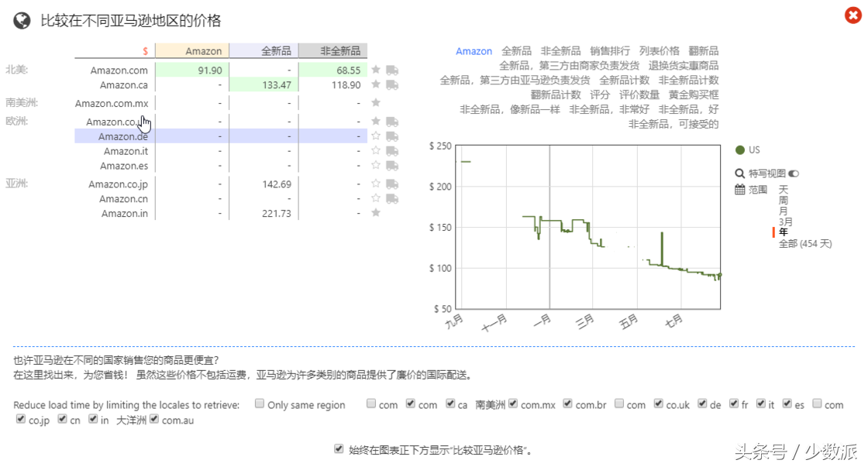Click 退换货实惠商品 chart series
868x467 pixels.
point(683,65)
